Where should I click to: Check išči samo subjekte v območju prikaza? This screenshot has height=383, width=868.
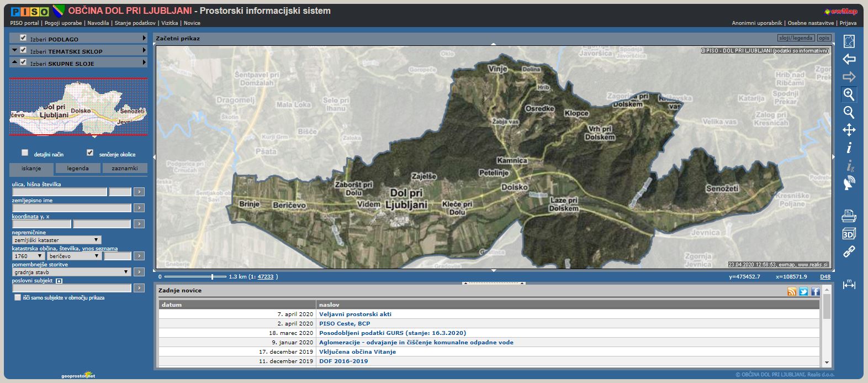click(x=18, y=297)
